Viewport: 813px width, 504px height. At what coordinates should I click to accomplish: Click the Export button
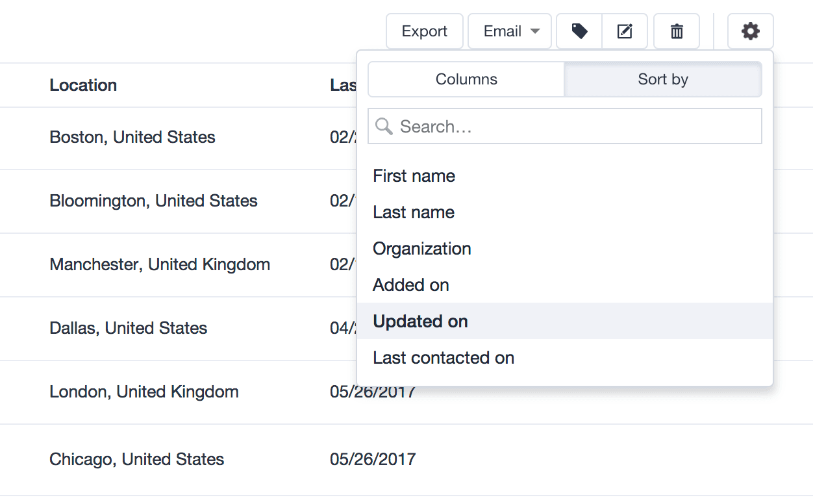425,31
